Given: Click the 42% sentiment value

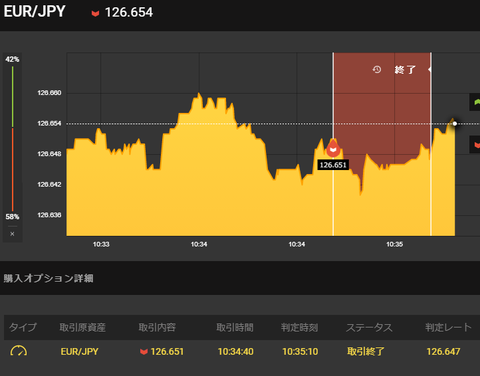Looking at the screenshot, I should pyautogui.click(x=12, y=59).
